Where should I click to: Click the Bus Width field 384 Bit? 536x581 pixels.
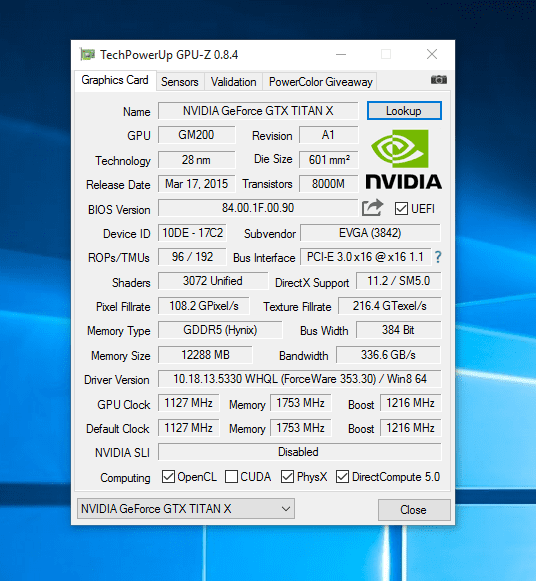pyautogui.click(x=399, y=330)
